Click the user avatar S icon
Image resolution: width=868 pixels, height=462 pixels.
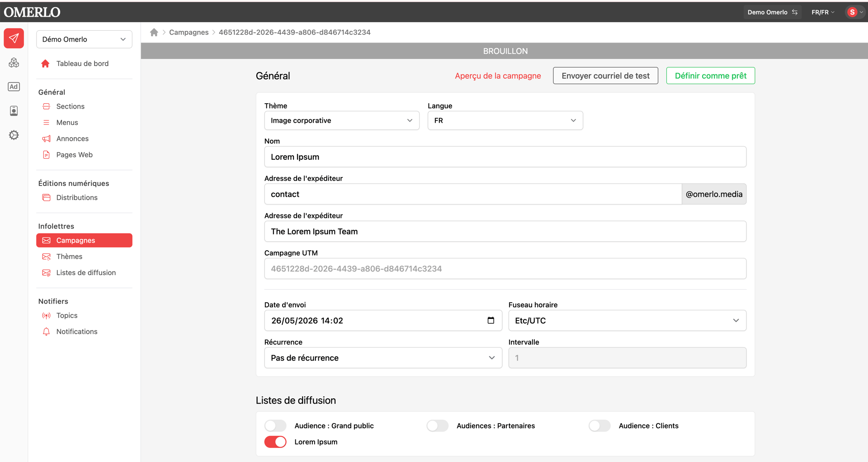[852, 12]
